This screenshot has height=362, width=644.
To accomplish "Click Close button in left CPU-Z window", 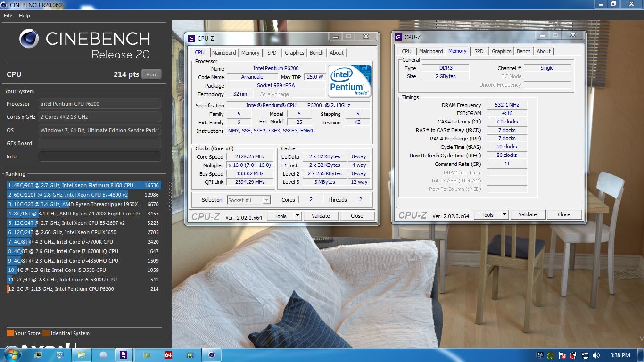I will pyautogui.click(x=357, y=216).
